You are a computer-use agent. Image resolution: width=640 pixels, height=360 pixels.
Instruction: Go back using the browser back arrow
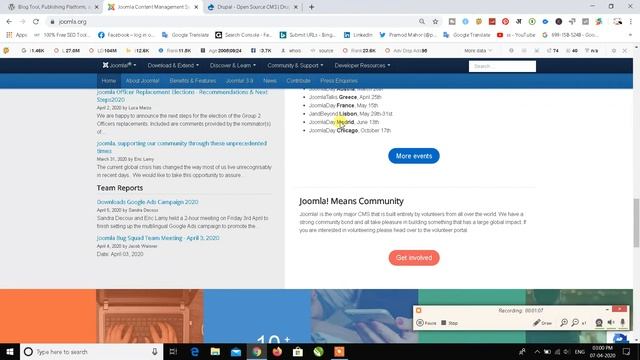click(x=9, y=22)
